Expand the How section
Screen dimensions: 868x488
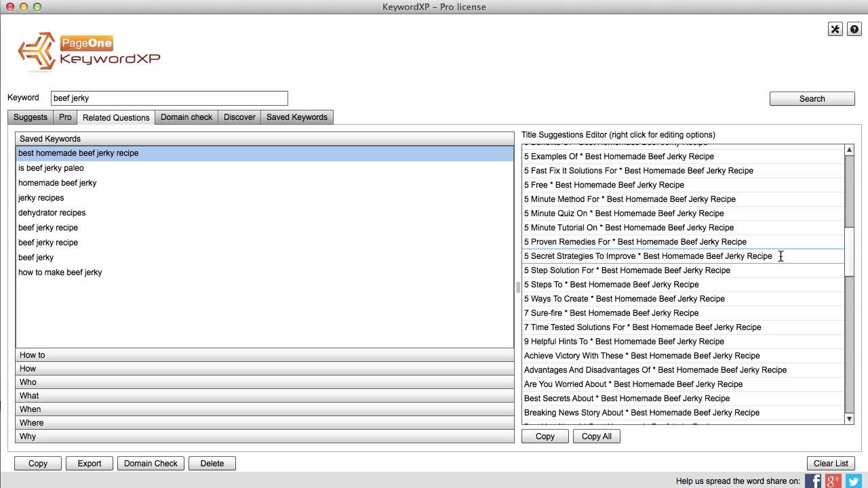pos(264,369)
